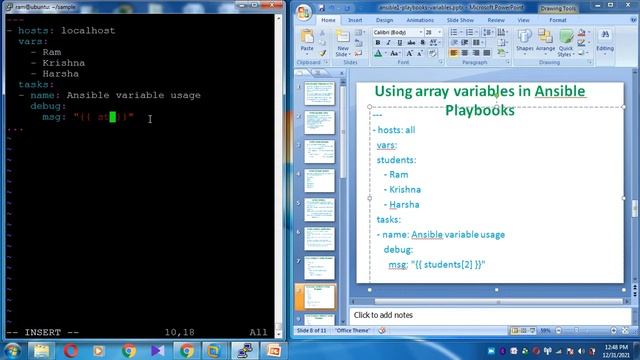Click 'Click to add notes' field
This screenshot has width=640, height=360.
[x=490, y=315]
